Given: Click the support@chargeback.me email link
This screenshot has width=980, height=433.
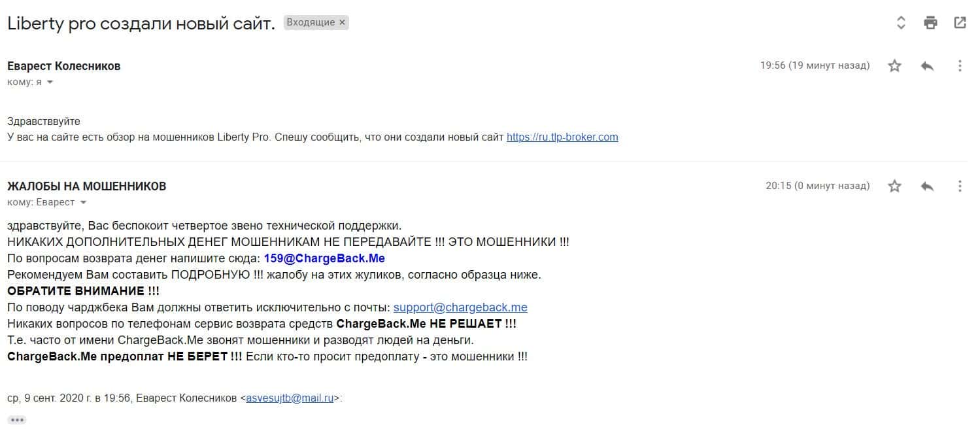Looking at the screenshot, I should click(460, 307).
